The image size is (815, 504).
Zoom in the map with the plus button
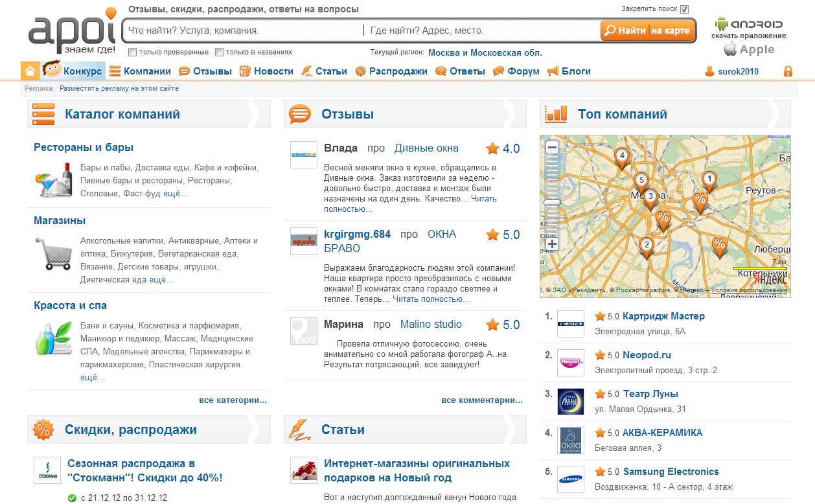553,244
